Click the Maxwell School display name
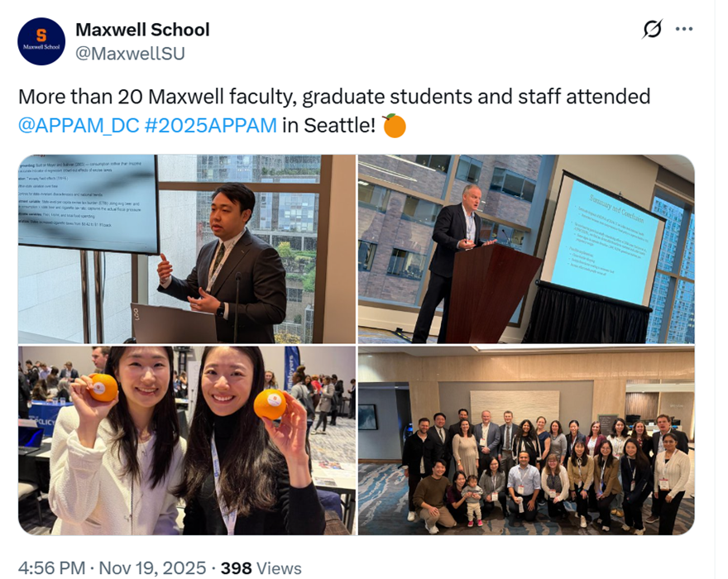This screenshot has height=579, width=728. (142, 30)
